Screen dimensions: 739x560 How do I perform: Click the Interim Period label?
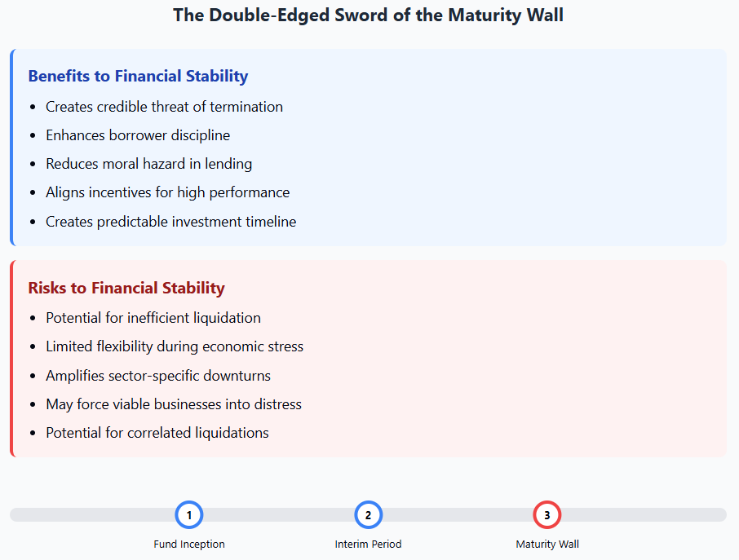click(368, 544)
